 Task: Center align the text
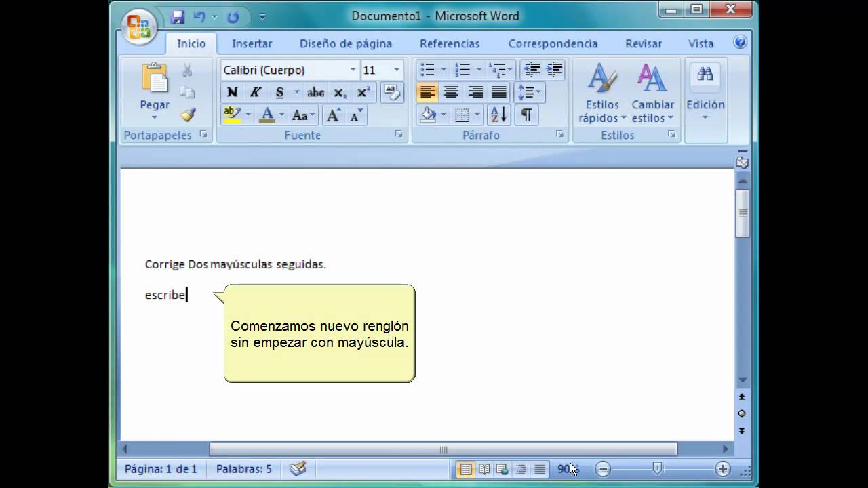451,92
